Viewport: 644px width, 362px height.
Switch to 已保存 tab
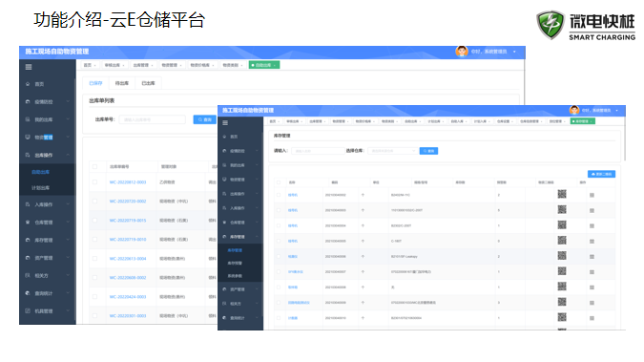[x=95, y=83]
